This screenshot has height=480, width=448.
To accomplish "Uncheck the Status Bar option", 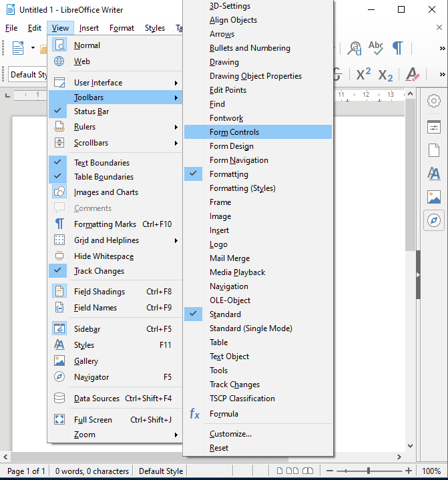I will 91,111.
